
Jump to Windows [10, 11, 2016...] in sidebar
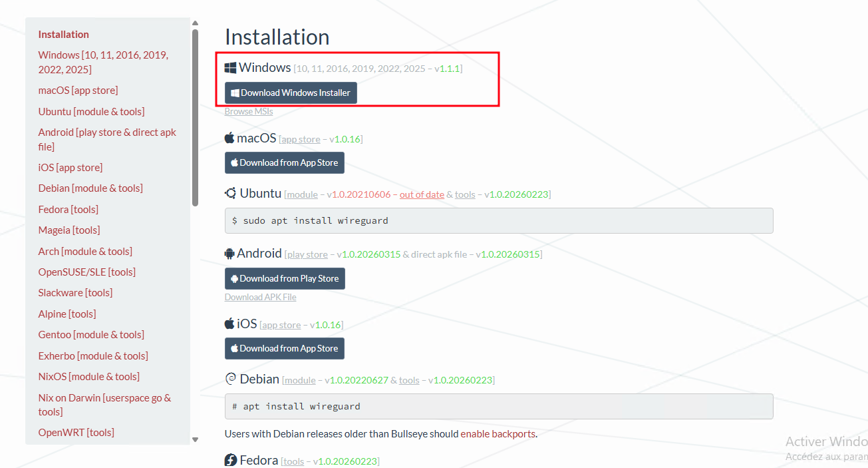[x=103, y=62]
